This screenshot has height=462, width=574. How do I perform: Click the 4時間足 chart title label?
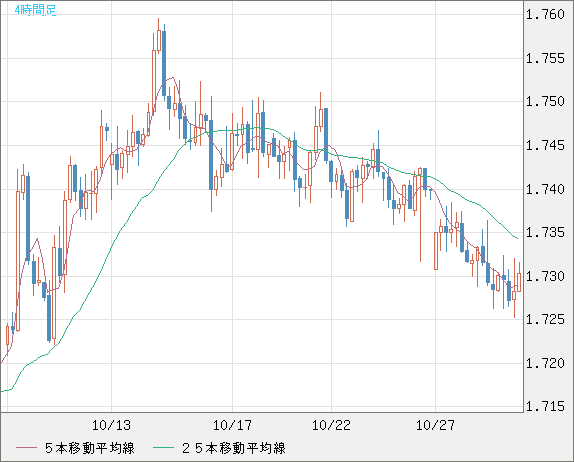[x=36, y=10]
